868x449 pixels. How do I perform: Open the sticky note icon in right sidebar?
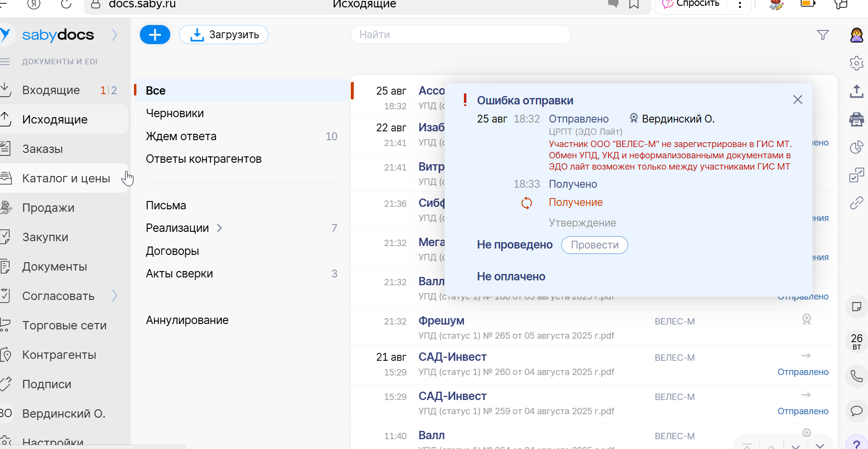tap(857, 307)
